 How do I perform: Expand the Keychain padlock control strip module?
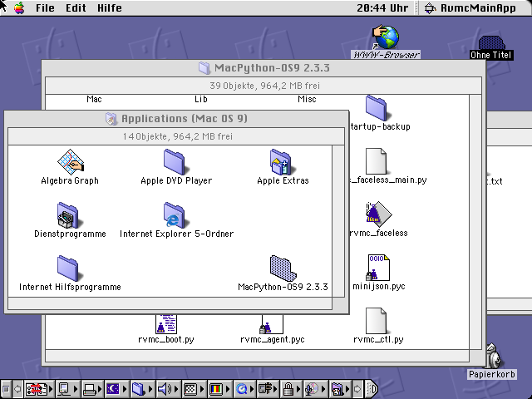coord(292,389)
